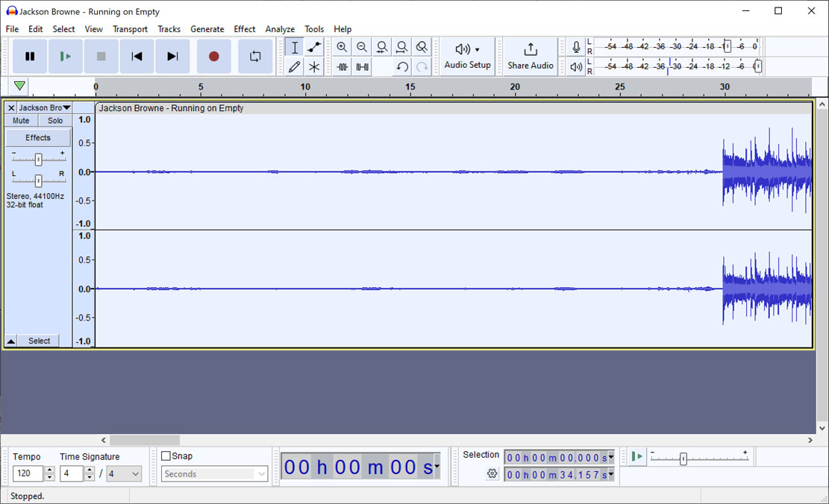Click the Pause transport button

30,56
